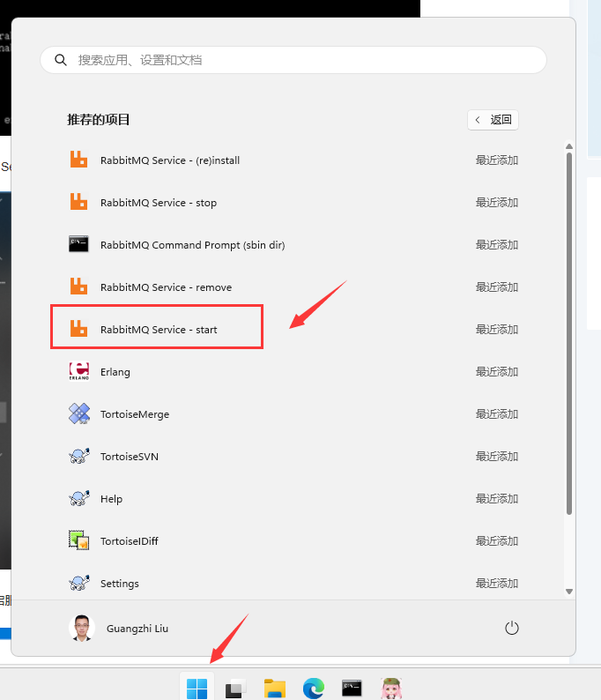Click the Windows Start button on taskbar

coord(197,688)
